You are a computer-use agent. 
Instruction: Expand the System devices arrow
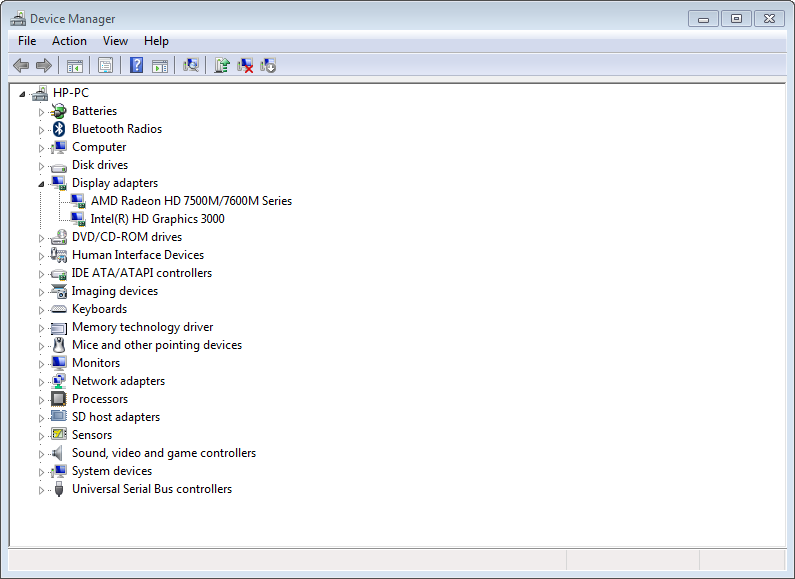(41, 472)
